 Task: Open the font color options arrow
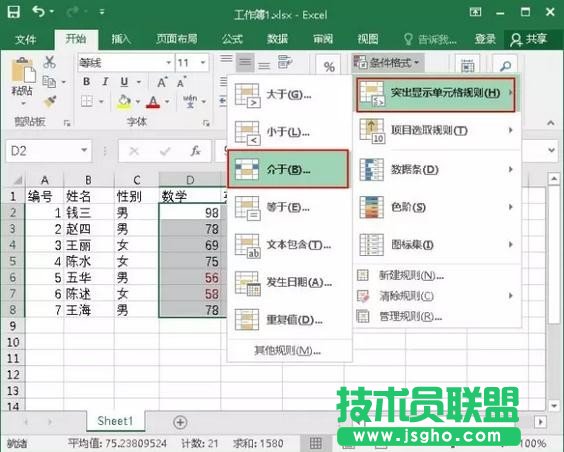167,102
